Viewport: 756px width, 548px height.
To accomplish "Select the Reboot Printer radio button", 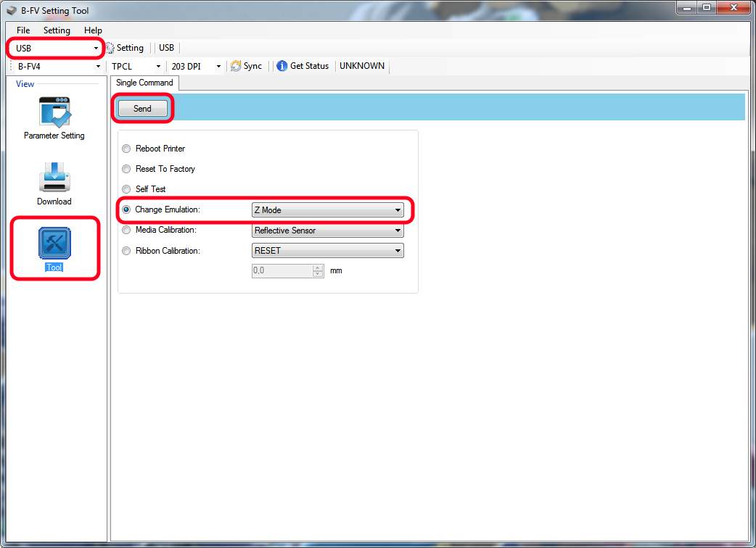I will click(x=126, y=149).
